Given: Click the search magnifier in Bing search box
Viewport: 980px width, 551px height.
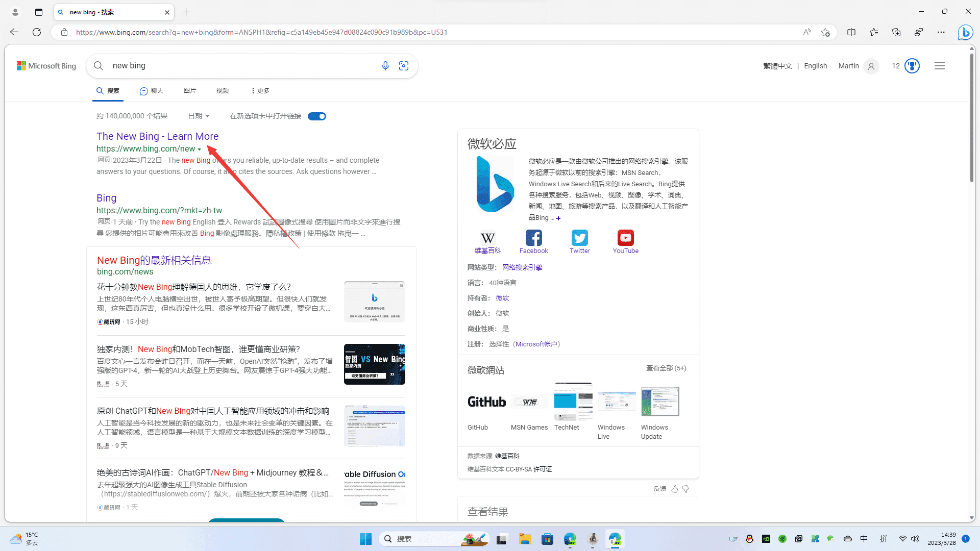Looking at the screenshot, I should pyautogui.click(x=99, y=66).
